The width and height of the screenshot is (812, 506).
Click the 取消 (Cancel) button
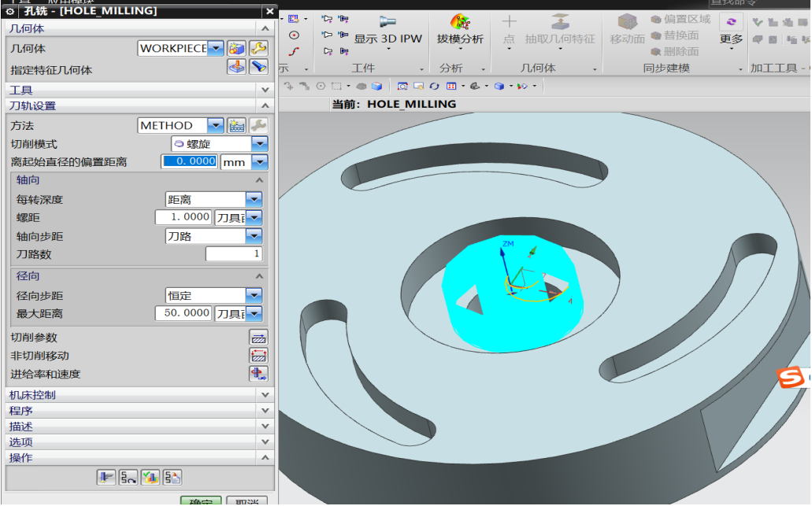(247, 500)
